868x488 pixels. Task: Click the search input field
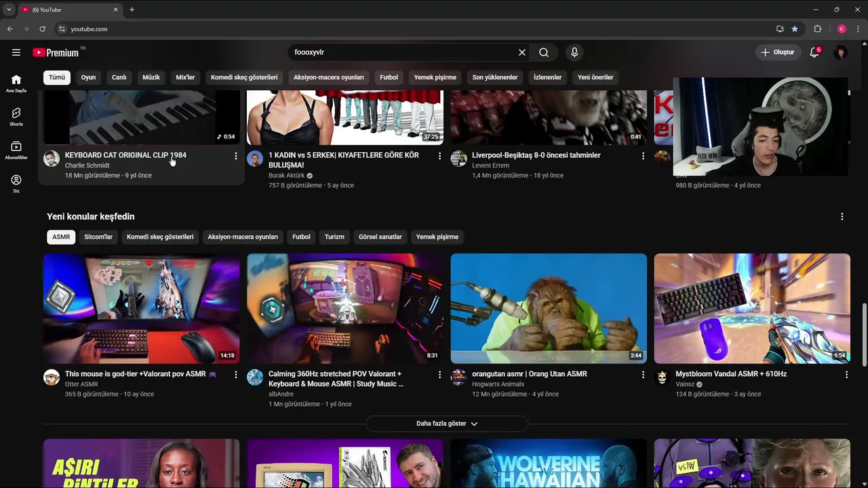[x=403, y=52]
